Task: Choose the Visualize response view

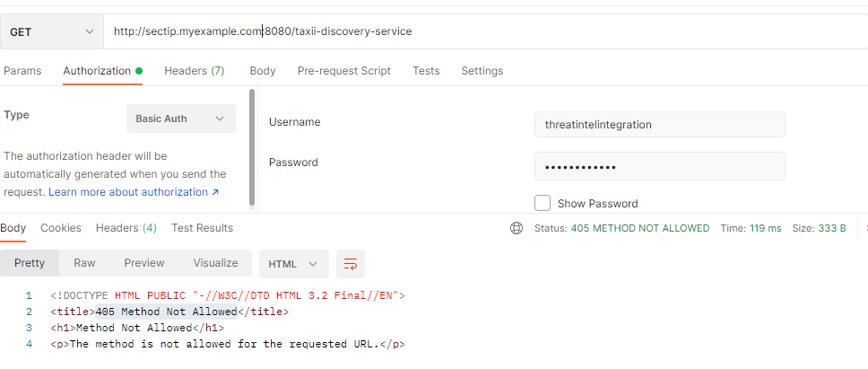Action: [215, 263]
